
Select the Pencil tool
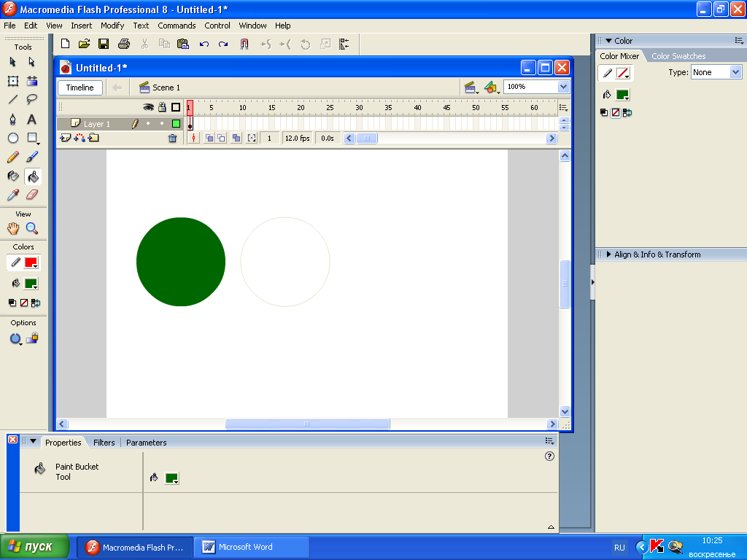pos(13,157)
